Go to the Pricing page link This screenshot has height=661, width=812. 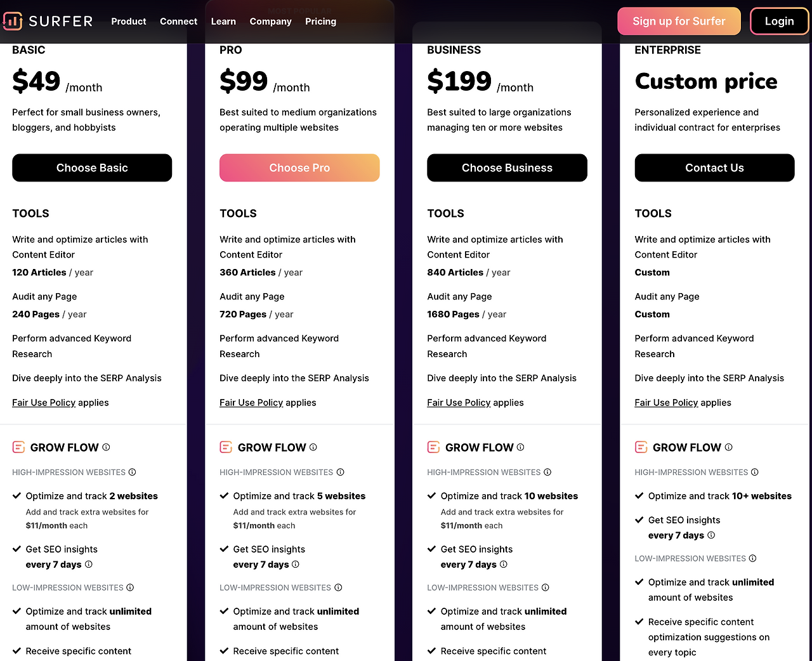[x=320, y=22]
